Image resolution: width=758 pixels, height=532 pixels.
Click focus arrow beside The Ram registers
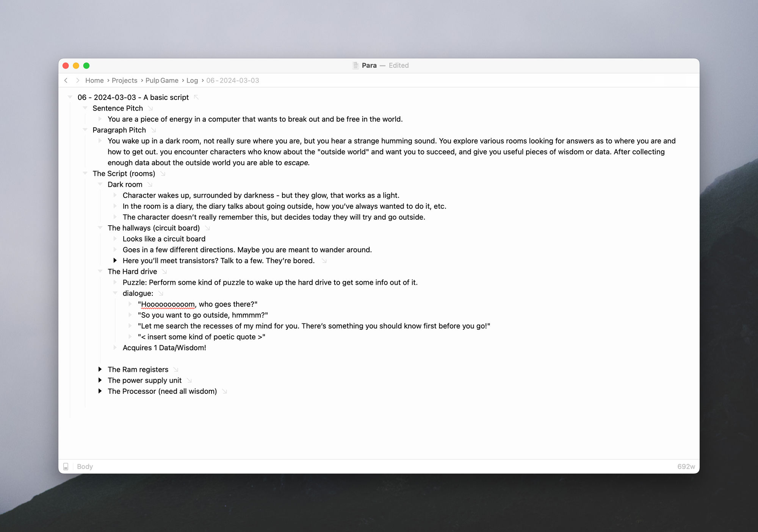(x=176, y=370)
